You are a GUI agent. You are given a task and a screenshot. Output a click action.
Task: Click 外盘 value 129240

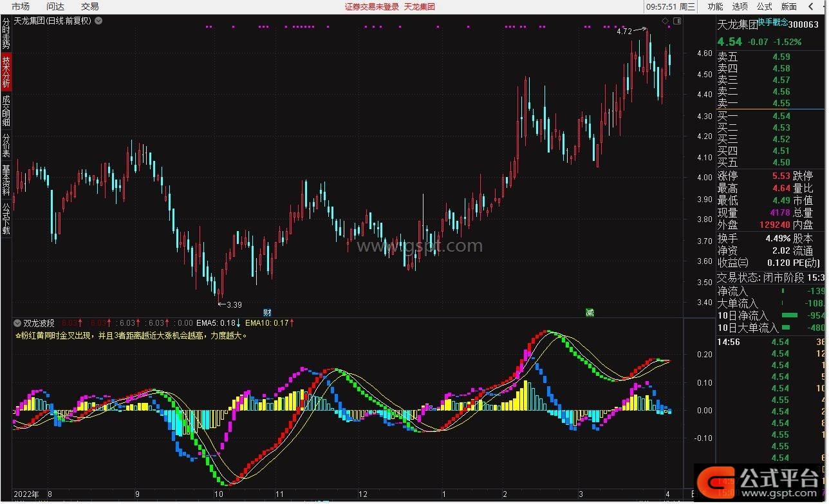click(775, 225)
